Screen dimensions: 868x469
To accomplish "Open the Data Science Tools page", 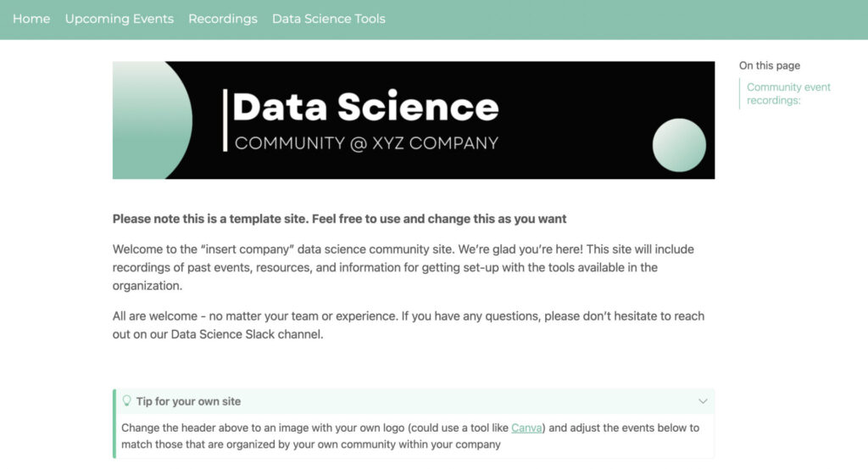I will coord(329,19).
